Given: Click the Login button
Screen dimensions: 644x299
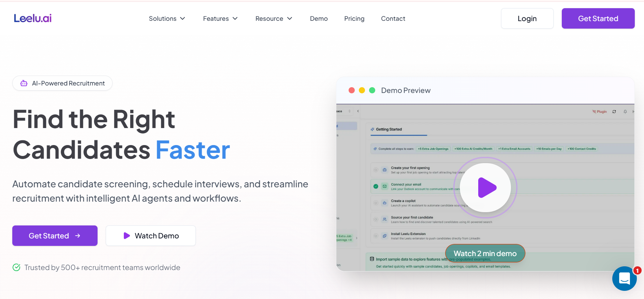Looking at the screenshot, I should (x=527, y=19).
